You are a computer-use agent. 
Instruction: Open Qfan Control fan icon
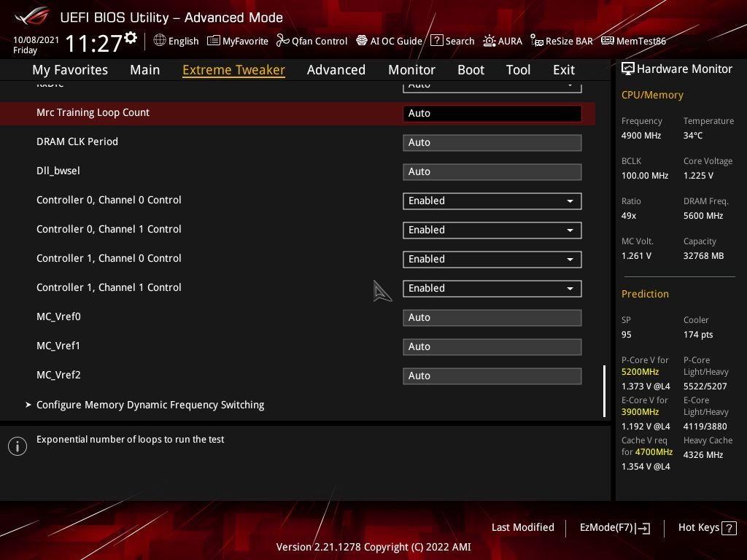pyautogui.click(x=282, y=41)
